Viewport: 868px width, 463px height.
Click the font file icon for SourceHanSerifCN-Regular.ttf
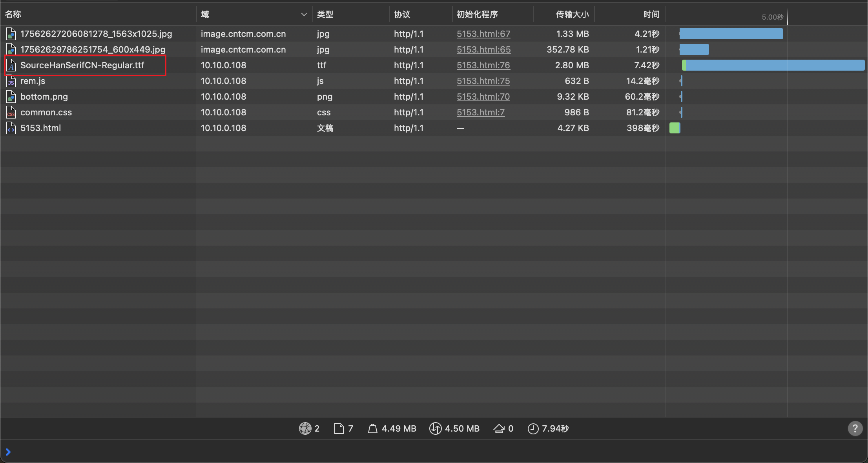click(11, 66)
